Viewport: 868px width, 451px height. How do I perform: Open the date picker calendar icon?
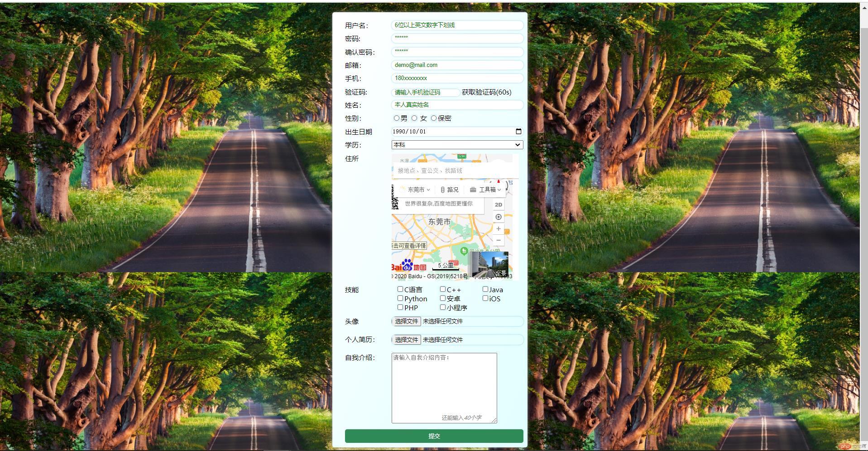coord(518,131)
